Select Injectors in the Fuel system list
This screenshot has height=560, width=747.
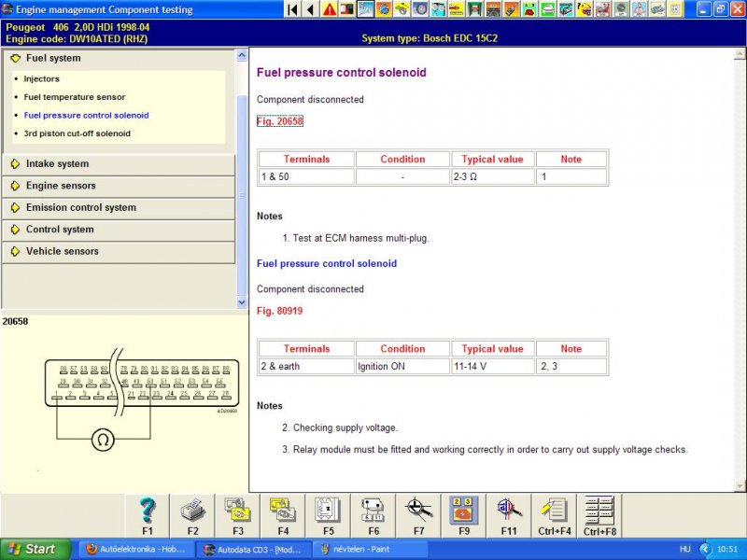(x=41, y=79)
